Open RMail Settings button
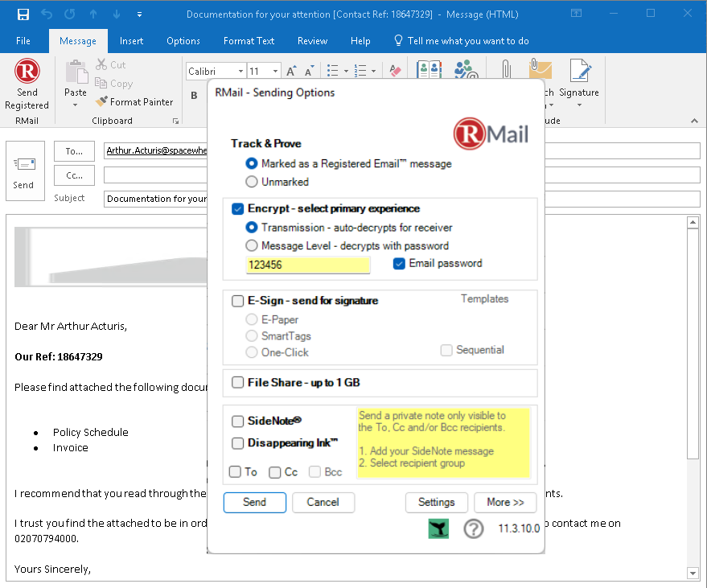 tap(437, 502)
